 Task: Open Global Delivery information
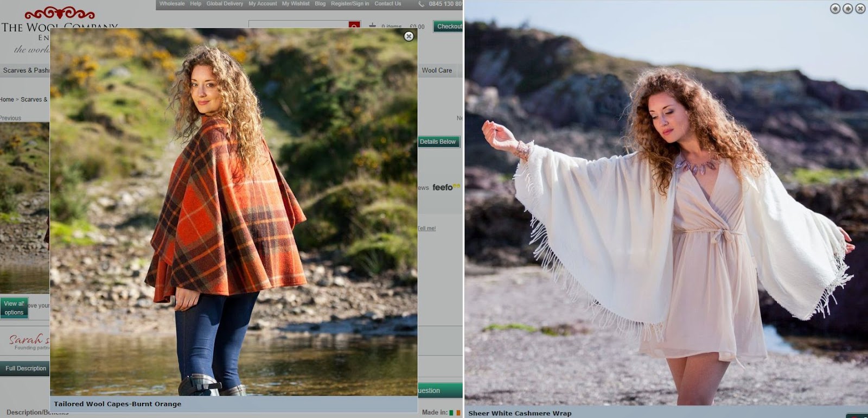(225, 4)
